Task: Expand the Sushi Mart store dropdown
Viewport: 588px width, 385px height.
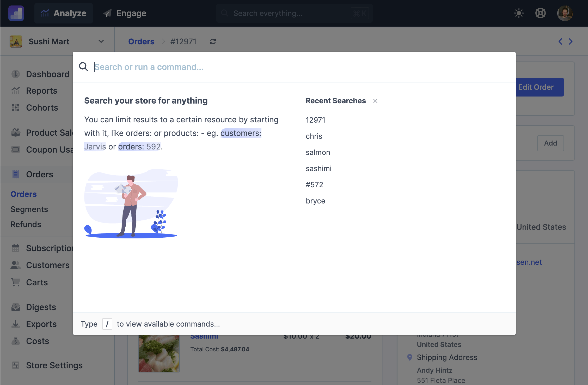Action: click(x=101, y=41)
